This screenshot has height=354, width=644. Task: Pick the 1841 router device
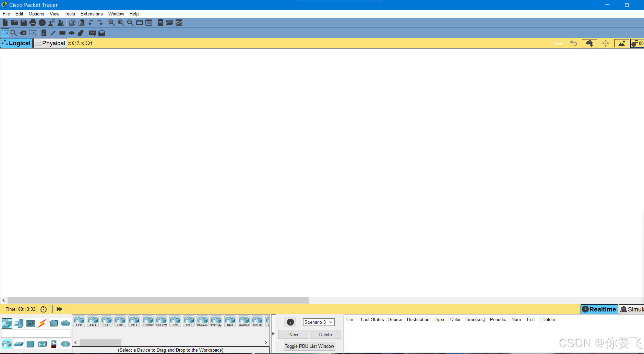pyautogui.click(x=230, y=321)
